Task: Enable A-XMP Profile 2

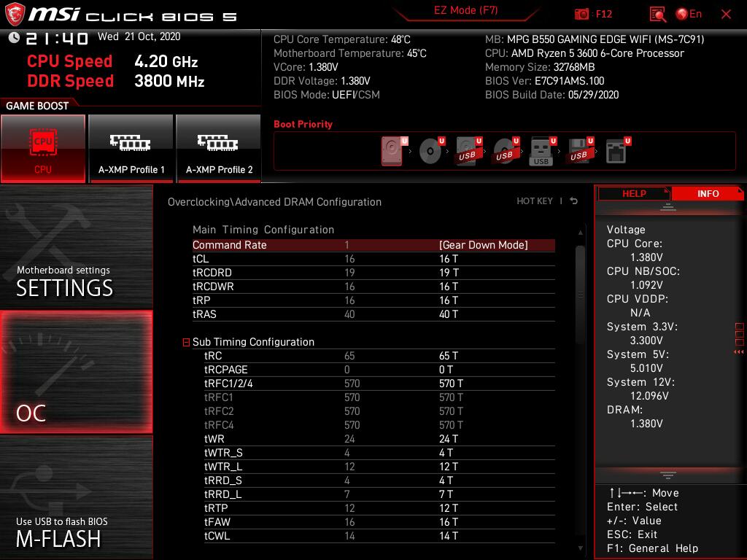Action: coord(219,148)
